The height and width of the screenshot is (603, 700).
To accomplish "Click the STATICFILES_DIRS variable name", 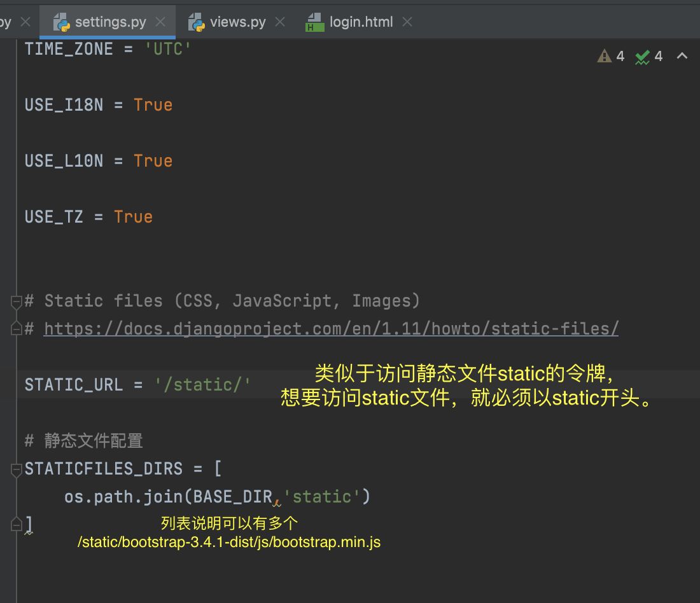I will coord(104,469).
